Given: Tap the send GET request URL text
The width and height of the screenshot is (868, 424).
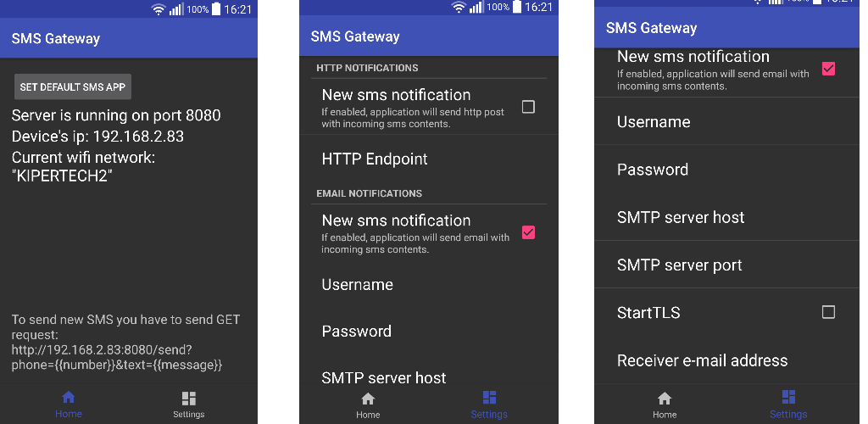Looking at the screenshot, I should [x=117, y=358].
